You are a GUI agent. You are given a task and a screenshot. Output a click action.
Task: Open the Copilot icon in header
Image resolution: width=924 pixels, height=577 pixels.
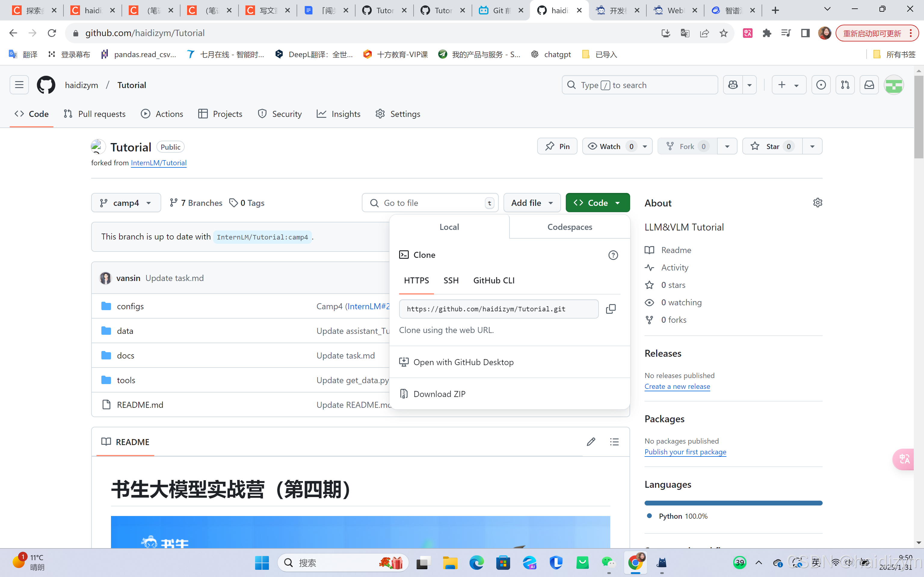pyautogui.click(x=733, y=85)
